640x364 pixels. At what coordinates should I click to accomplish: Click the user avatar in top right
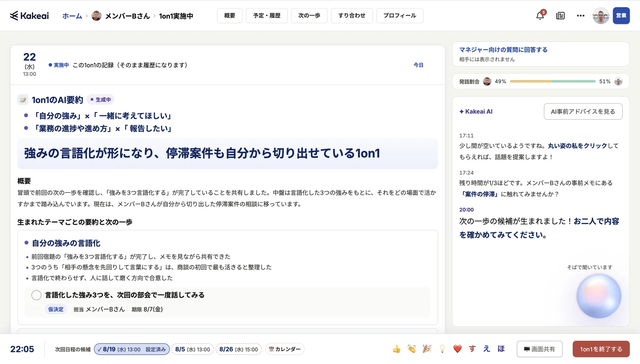[x=601, y=16]
